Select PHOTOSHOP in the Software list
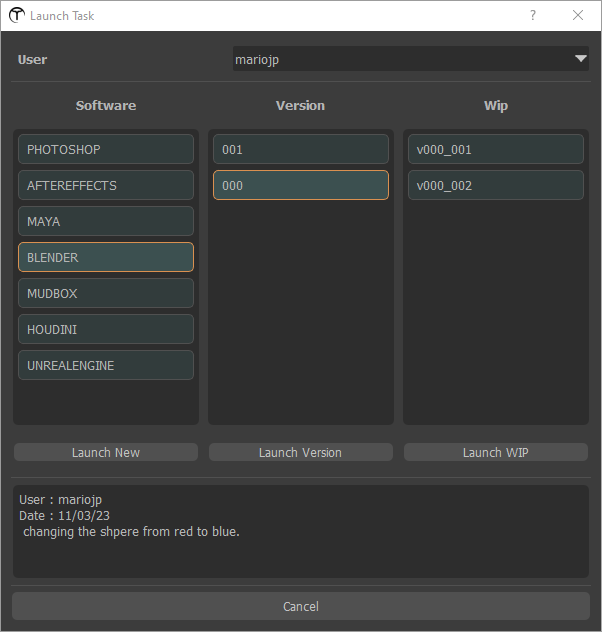602x632 pixels. pyautogui.click(x=106, y=149)
